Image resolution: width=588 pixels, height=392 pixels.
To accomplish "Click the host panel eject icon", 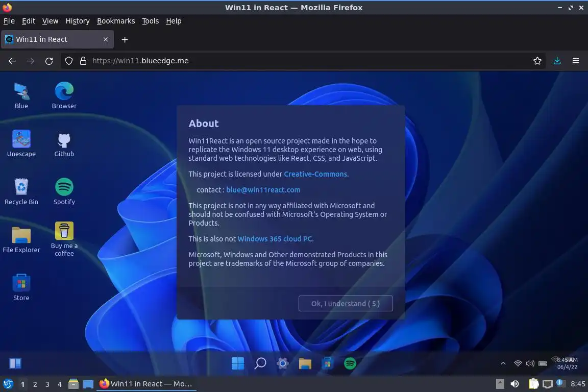I will (500, 384).
